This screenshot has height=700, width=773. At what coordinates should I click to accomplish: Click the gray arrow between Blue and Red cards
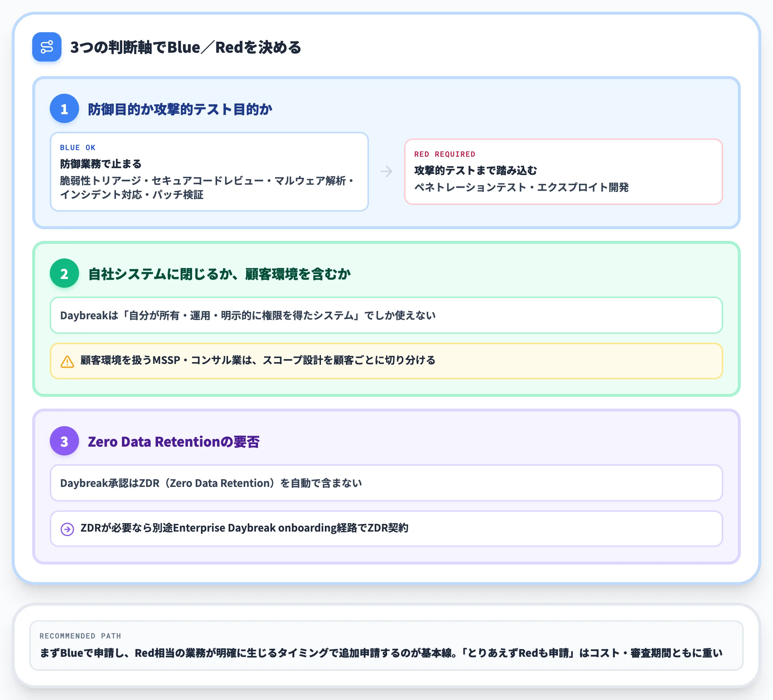(386, 171)
